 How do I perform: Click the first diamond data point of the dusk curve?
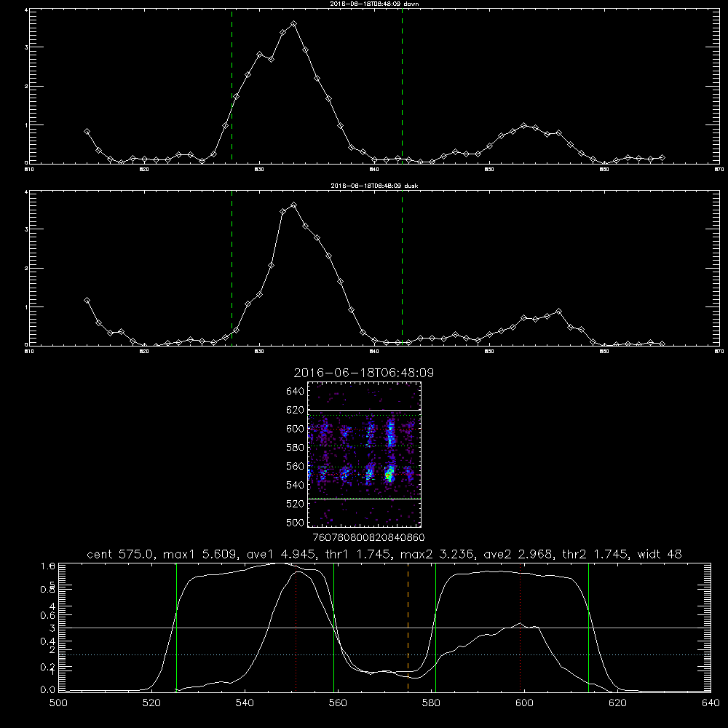point(87,301)
